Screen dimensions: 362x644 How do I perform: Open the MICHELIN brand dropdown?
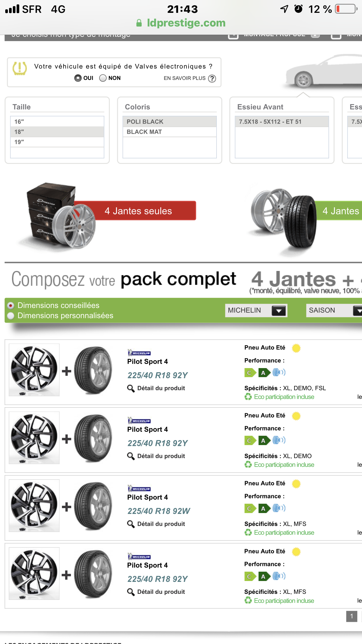pos(256,310)
